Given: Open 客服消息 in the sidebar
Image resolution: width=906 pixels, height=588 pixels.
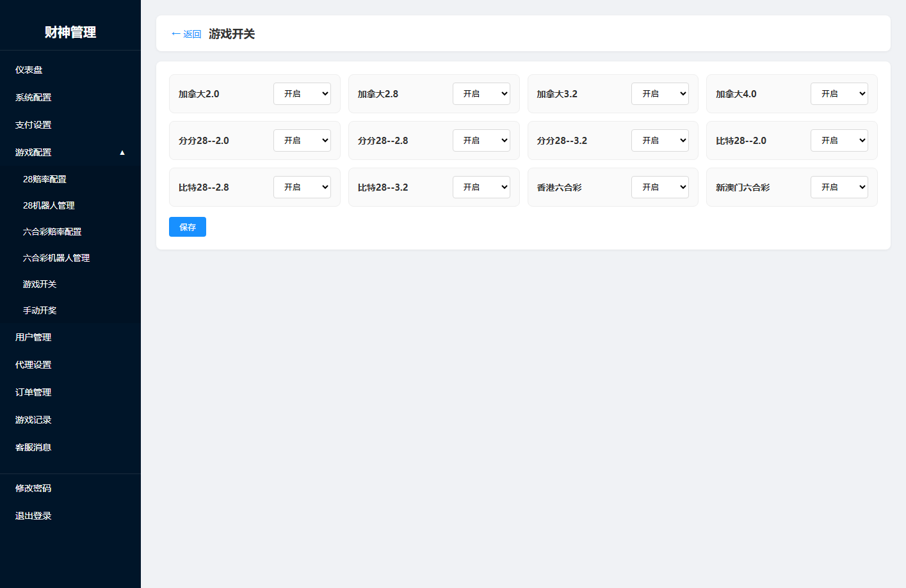Looking at the screenshot, I should 70,447.
